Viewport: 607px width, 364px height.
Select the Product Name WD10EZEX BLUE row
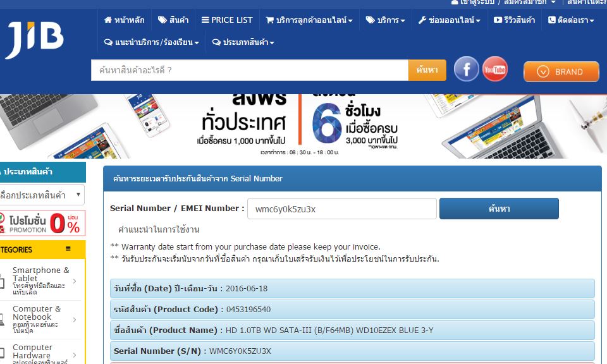[x=352, y=331]
